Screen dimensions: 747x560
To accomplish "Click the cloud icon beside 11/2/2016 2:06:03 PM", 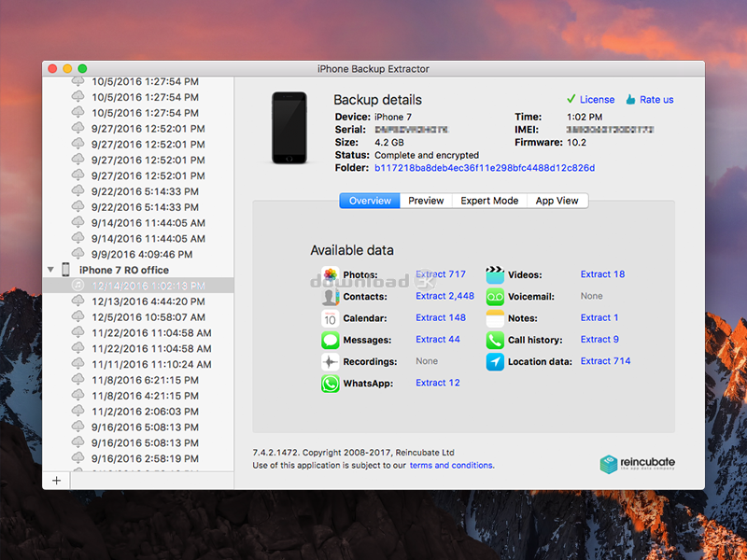I will 78,410.
